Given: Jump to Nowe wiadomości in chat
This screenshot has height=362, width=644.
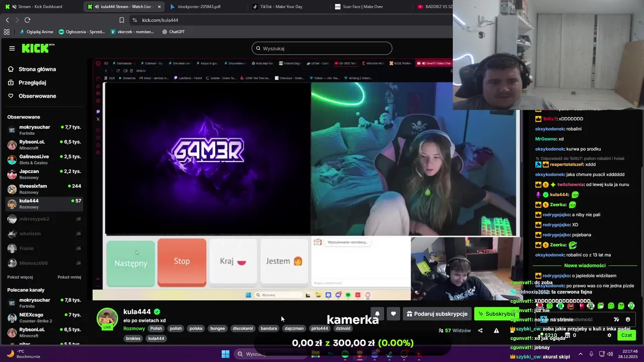Looking at the screenshot, I should [585, 265].
